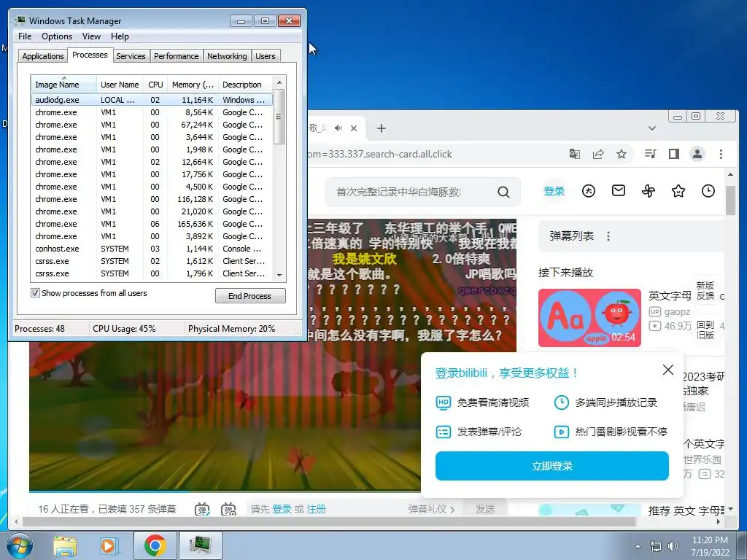Click the bilibili search magnifier icon
The width and height of the screenshot is (747, 560).
503,192
